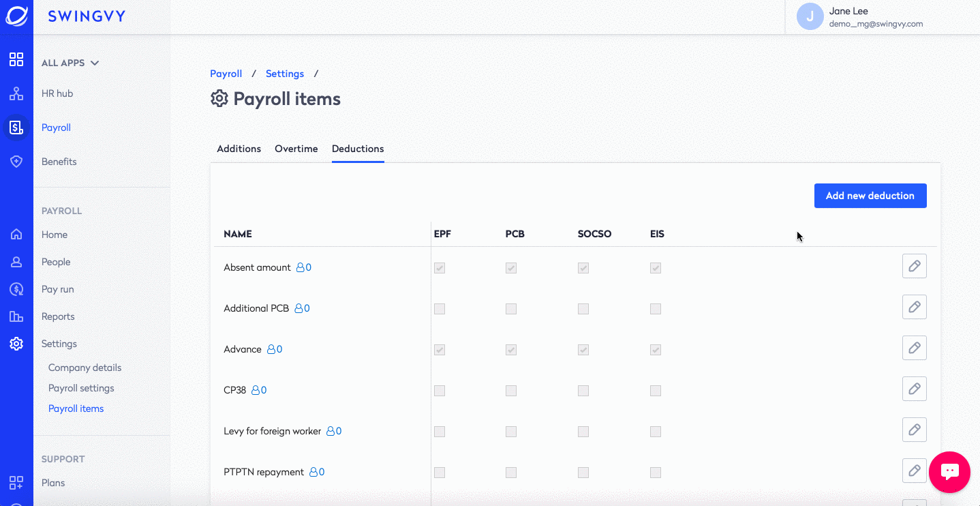Open Company details settings link
This screenshot has height=506, width=980.
(x=85, y=368)
